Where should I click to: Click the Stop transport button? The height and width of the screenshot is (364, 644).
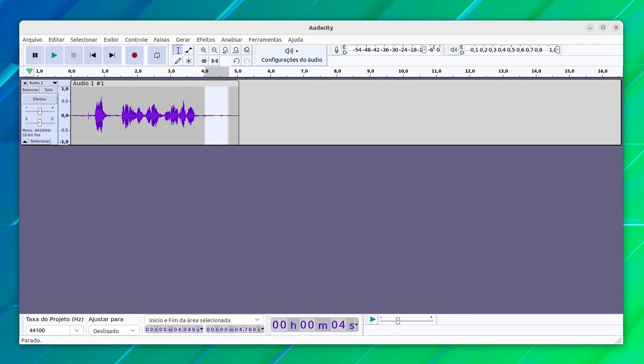[x=74, y=55]
